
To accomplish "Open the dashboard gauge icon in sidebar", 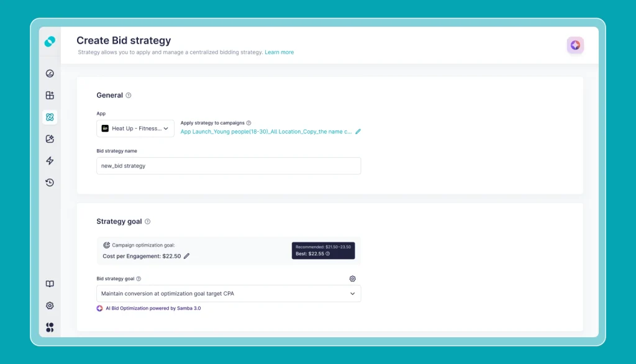I will click(x=50, y=73).
